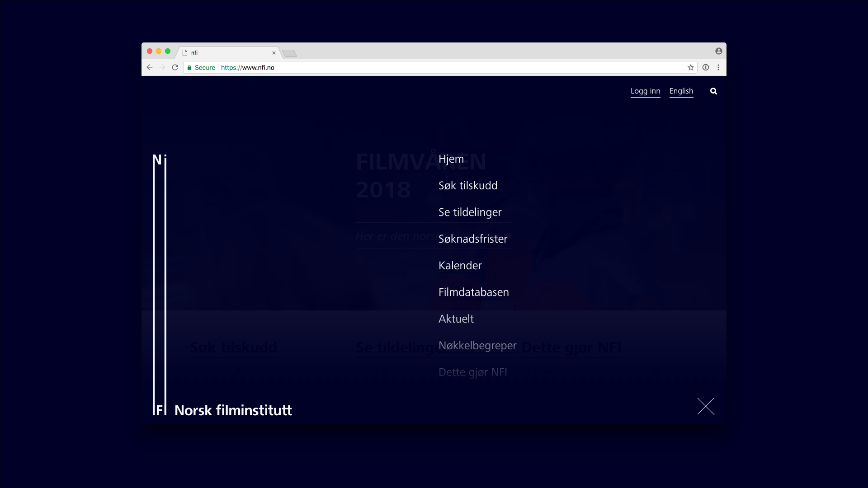Click the green Secure padlock
Viewport: 868px width, 488px height.
coord(189,68)
